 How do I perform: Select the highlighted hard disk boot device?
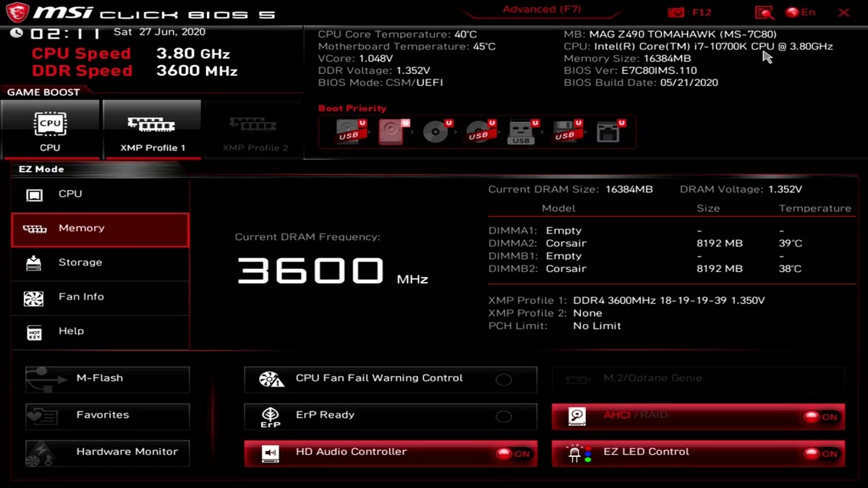[393, 132]
